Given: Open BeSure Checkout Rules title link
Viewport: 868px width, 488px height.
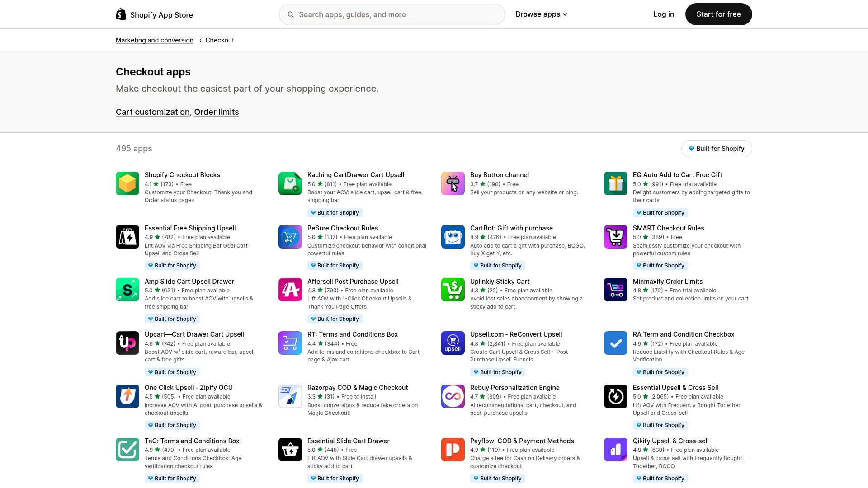Looking at the screenshot, I should 343,228.
